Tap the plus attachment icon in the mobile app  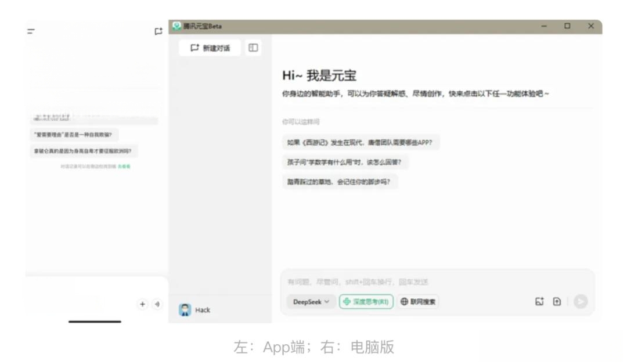pyautogui.click(x=142, y=304)
